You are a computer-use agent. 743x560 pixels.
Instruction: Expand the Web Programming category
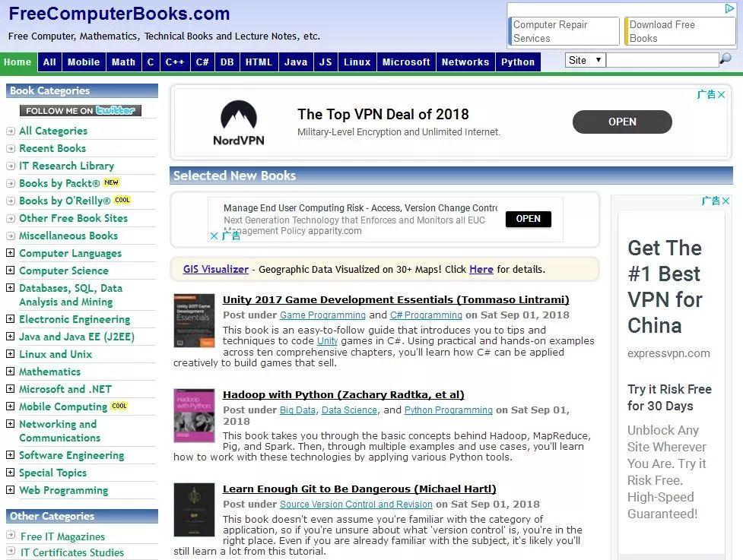(x=10, y=489)
